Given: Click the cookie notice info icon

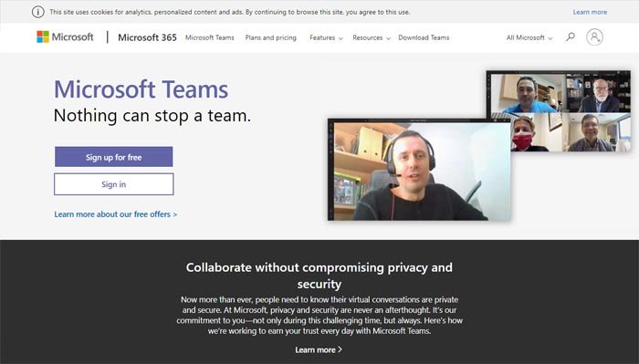Looking at the screenshot, I should tap(38, 12).
